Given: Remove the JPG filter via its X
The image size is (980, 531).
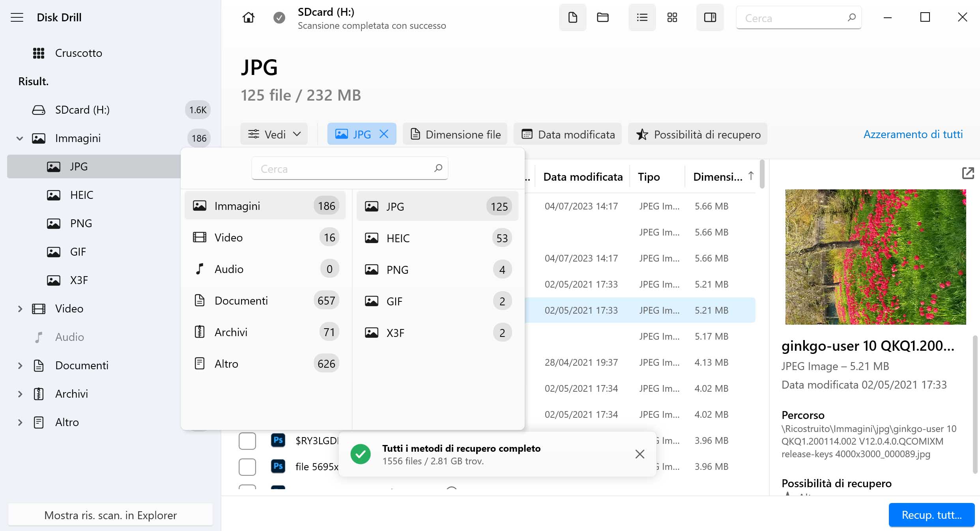Looking at the screenshot, I should pyautogui.click(x=384, y=134).
